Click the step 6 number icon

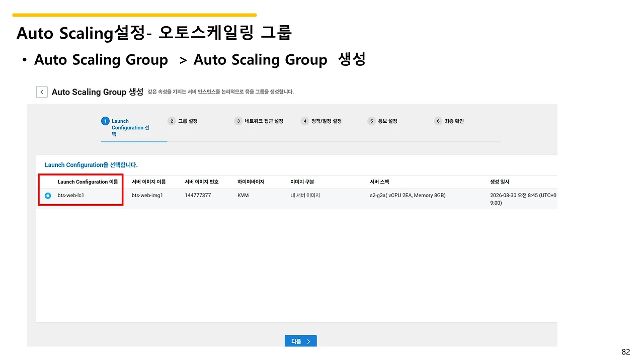[x=438, y=121]
